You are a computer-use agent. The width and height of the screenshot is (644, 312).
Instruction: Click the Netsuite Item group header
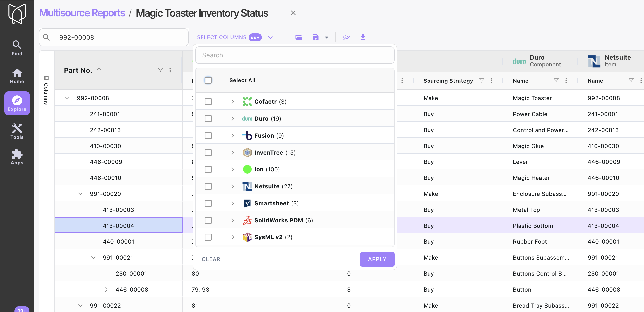click(x=610, y=61)
